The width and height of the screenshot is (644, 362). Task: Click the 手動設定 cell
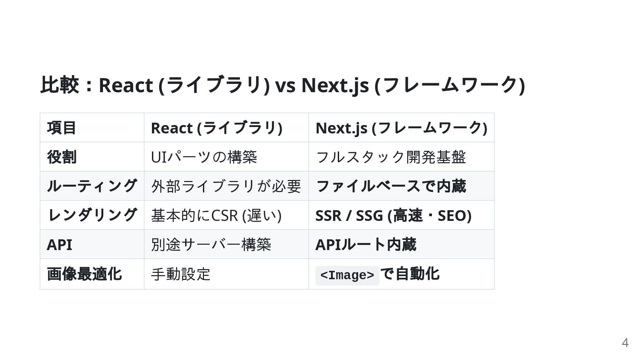181,274
